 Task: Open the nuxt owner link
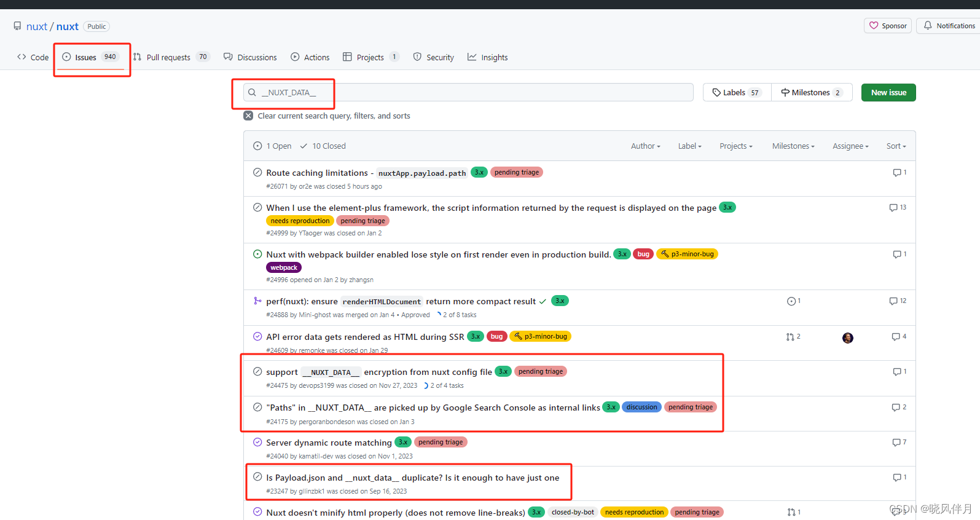(x=37, y=26)
